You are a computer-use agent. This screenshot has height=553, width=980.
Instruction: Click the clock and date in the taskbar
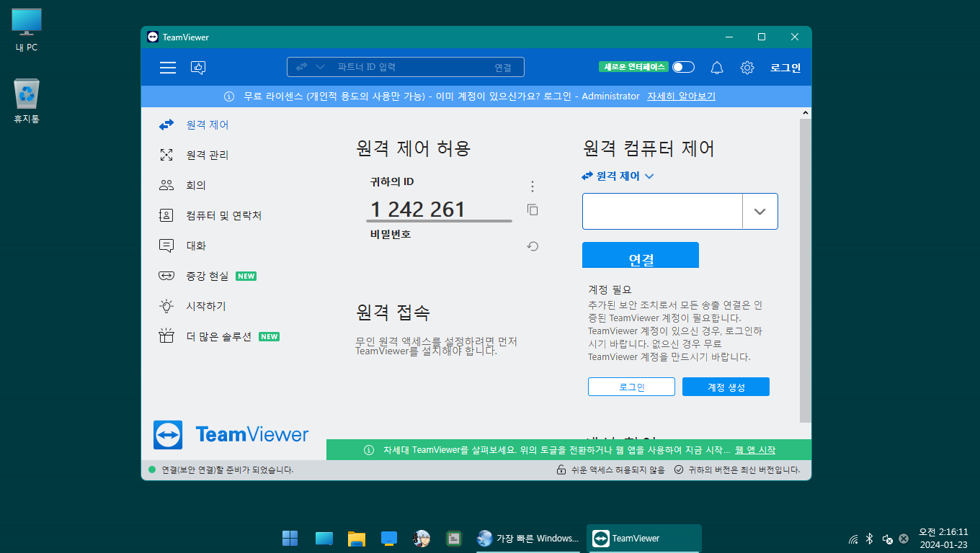coord(943,538)
